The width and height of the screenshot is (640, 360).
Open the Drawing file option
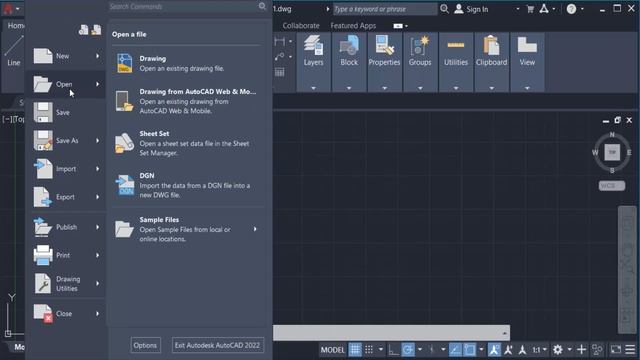click(187, 63)
